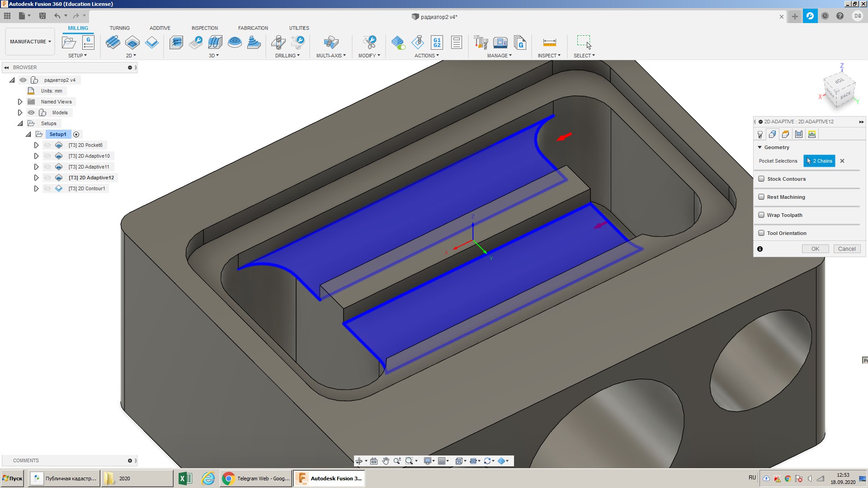Collapse the Setups tree node
The image size is (868, 488).
pyautogui.click(x=20, y=123)
